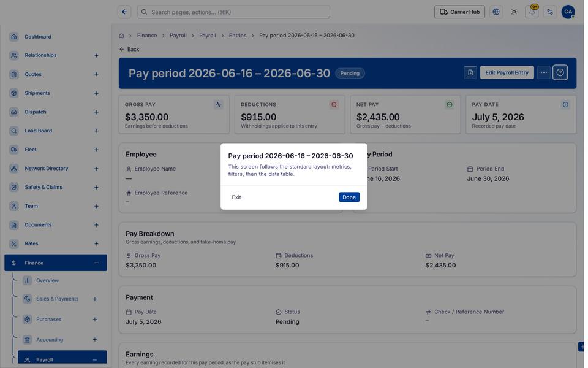Click the Documents sidebar icon
The width and height of the screenshot is (588, 368).
point(14,225)
